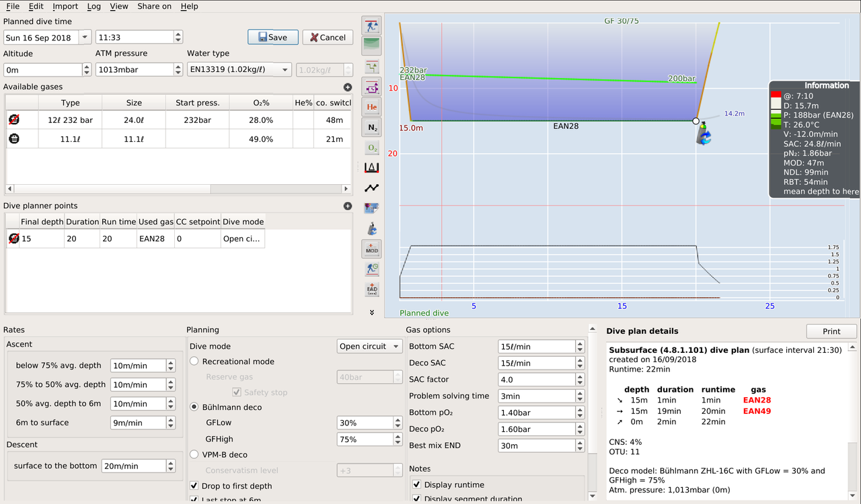Toggle the N₂ partial pressure graph icon

371,127
